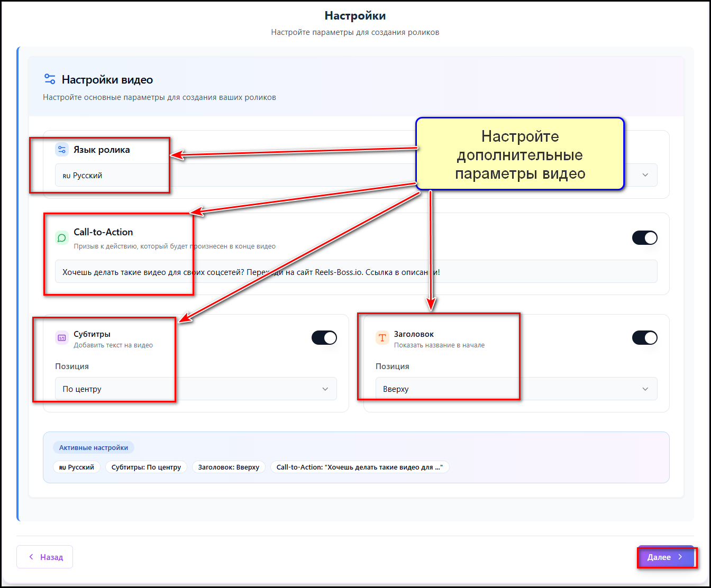Open the title Позиция dropdown Вверху
This screenshot has height=588, width=711.
coord(516,389)
